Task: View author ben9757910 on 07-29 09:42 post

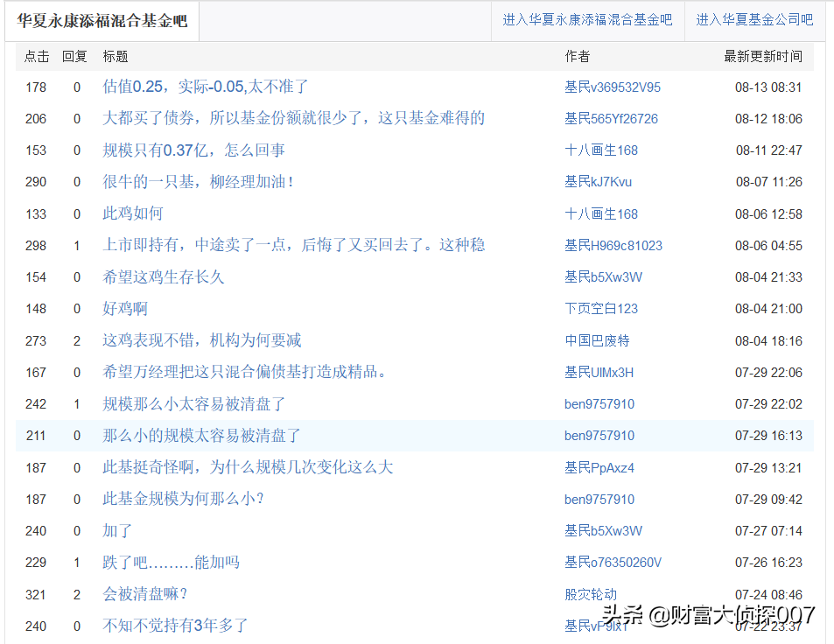Action: coord(599,500)
